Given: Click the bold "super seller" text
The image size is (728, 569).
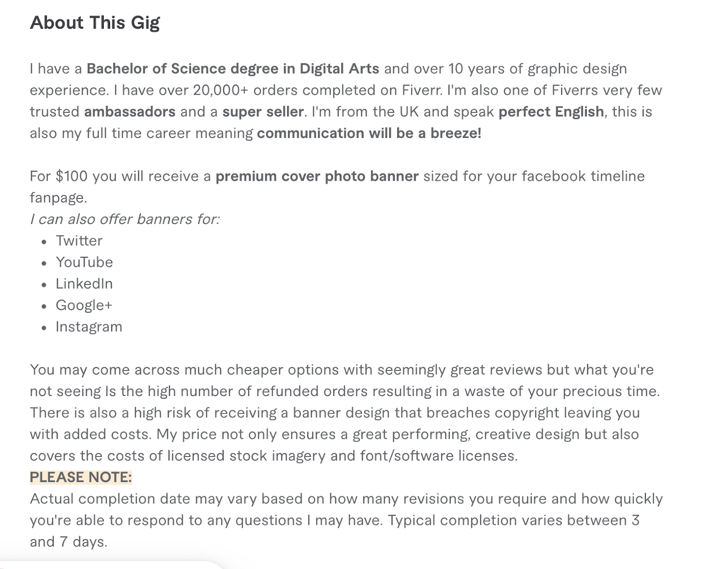Looking at the screenshot, I should (x=263, y=112).
